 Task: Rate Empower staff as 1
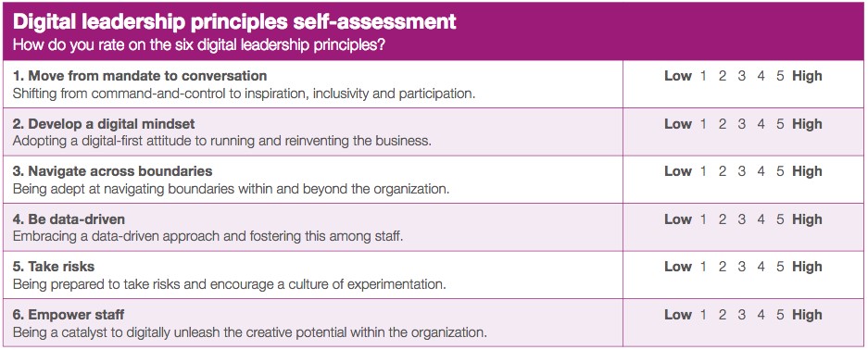(x=703, y=315)
